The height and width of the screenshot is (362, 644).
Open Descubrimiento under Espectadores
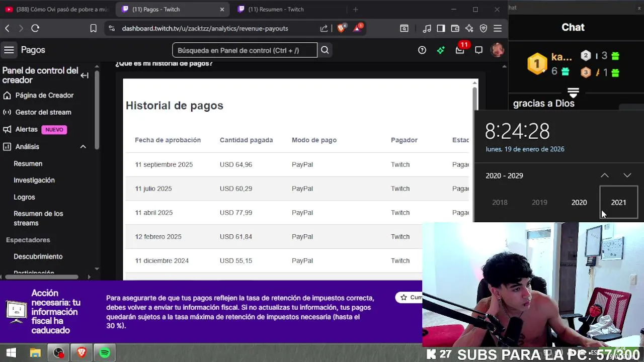[38, 256]
